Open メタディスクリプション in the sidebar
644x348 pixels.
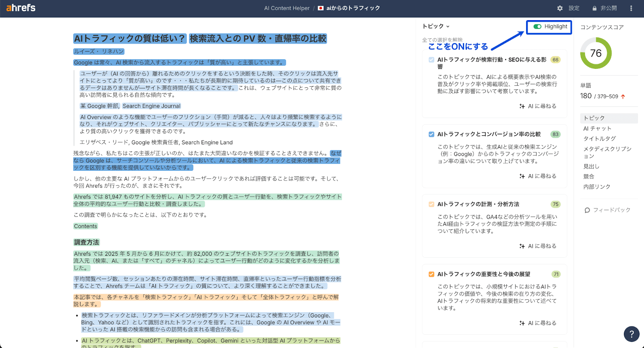coord(607,152)
